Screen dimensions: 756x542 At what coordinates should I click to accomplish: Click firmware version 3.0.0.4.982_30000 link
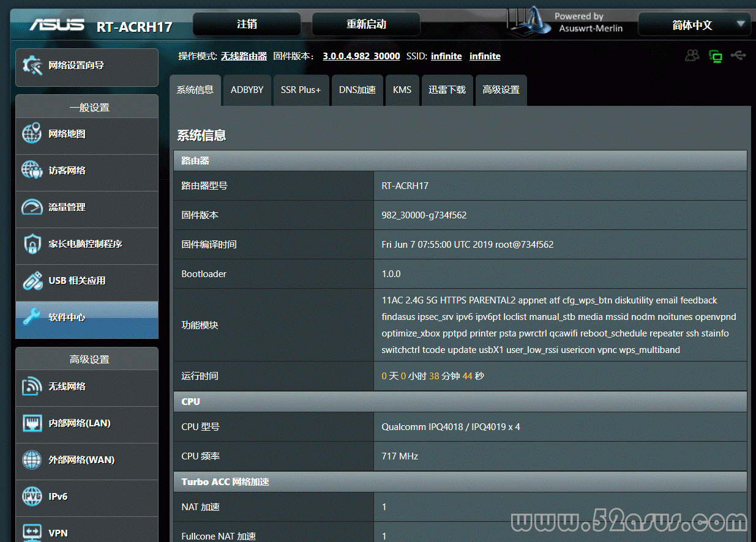[361, 56]
